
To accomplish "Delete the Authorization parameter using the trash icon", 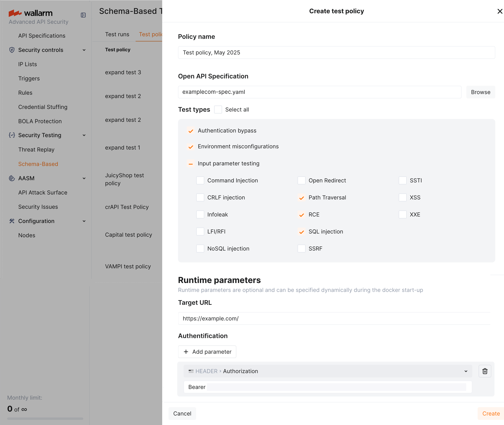I will click(x=485, y=371).
